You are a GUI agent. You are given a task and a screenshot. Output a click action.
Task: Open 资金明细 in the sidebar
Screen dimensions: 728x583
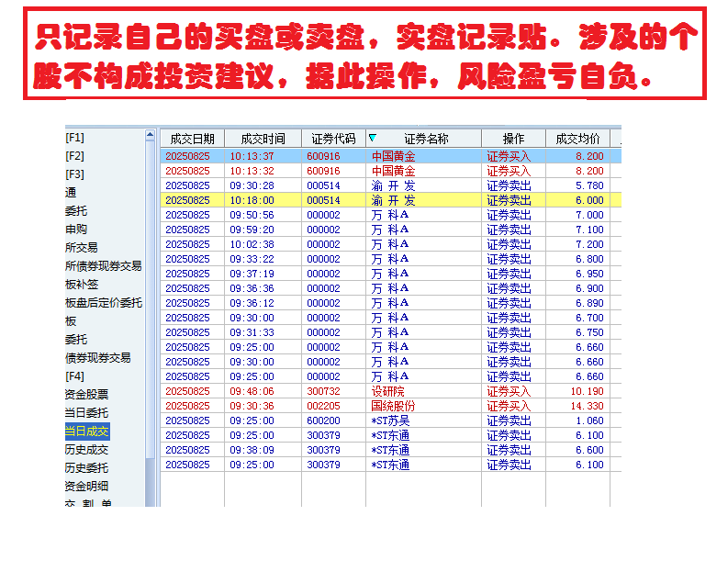[x=87, y=486]
